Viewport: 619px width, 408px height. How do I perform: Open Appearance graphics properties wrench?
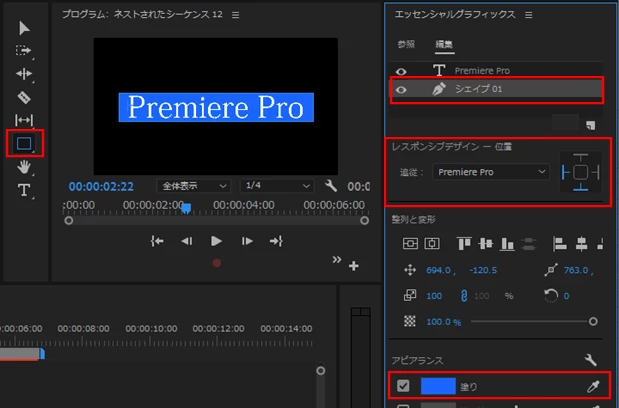(x=591, y=359)
